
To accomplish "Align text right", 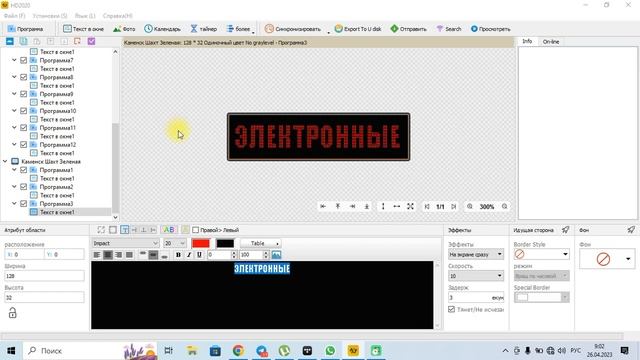I will tap(118, 255).
